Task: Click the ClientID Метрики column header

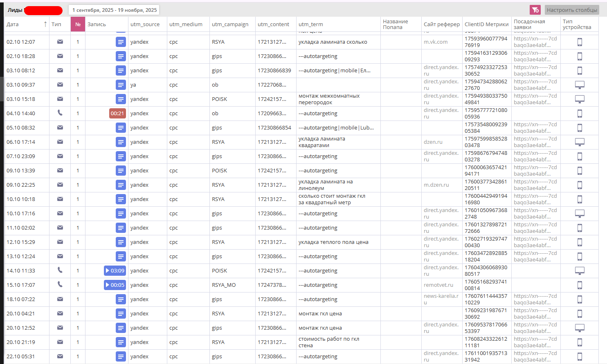Action: 486,25
